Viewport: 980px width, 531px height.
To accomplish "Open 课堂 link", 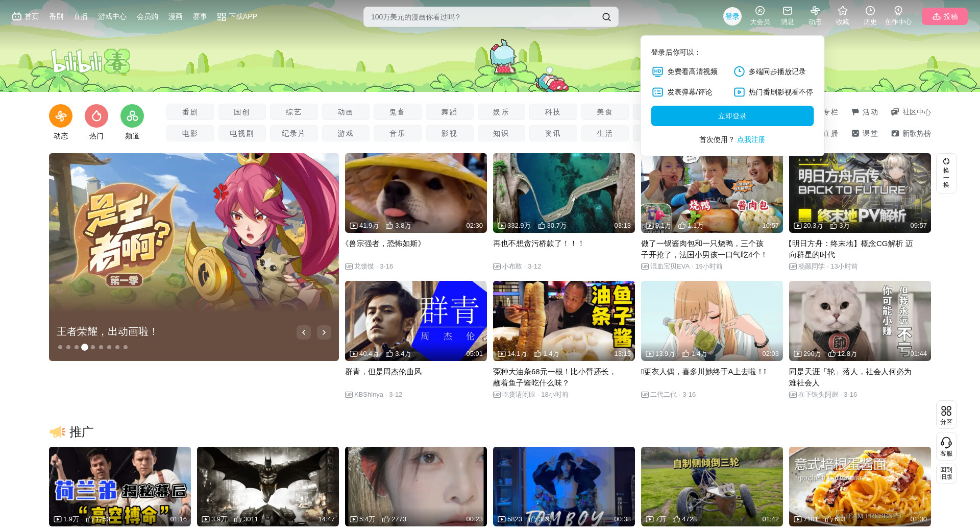I will coord(865,133).
